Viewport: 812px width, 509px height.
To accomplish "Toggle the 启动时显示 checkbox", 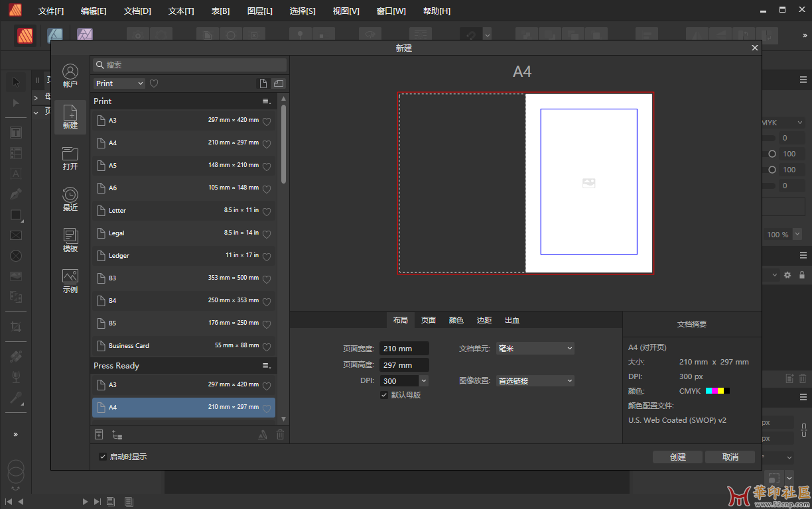I will (103, 457).
